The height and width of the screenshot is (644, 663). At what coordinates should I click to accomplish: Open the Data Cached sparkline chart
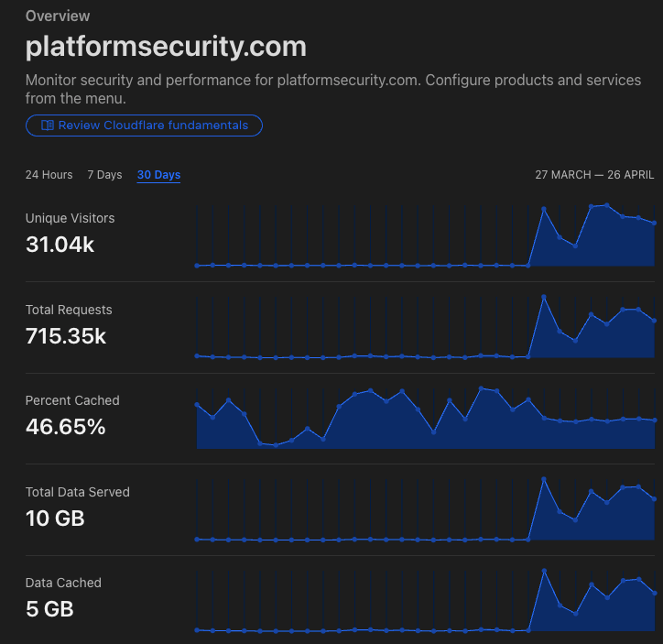click(x=426, y=601)
